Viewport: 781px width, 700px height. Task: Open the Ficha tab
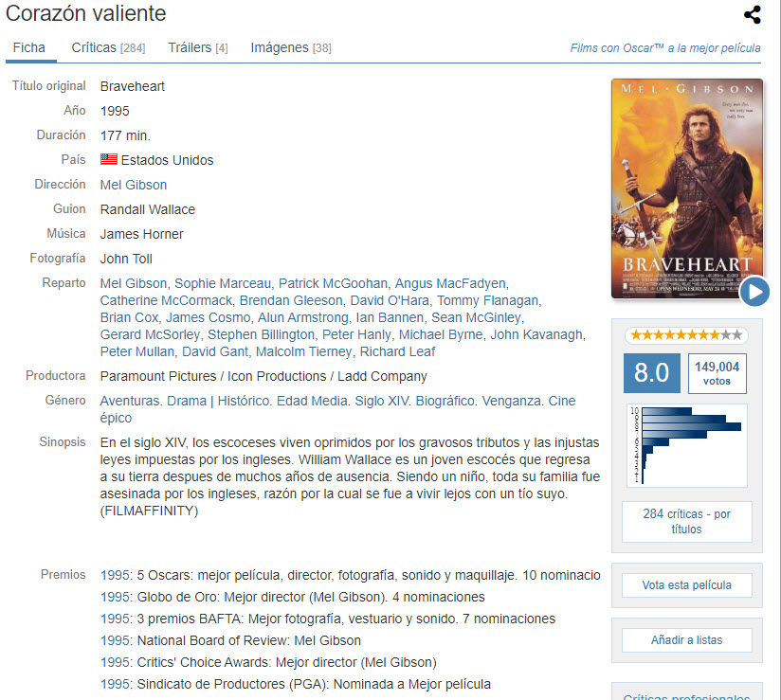coord(28,47)
